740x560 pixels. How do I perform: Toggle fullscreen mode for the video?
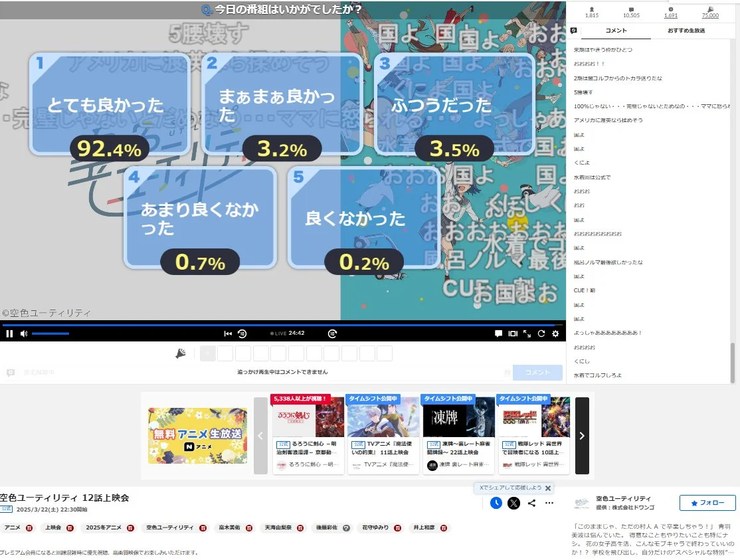[527, 333]
